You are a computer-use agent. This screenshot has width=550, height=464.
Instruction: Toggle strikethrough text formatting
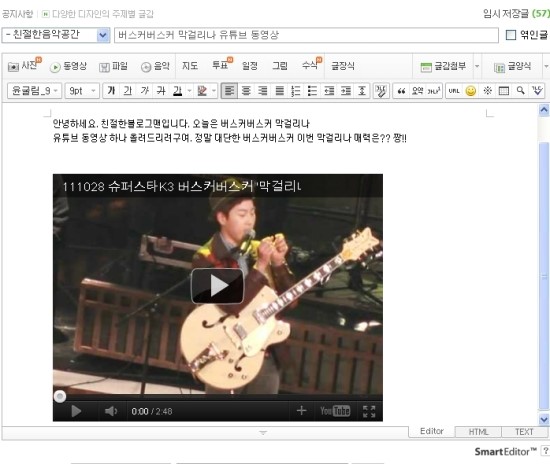(161, 91)
